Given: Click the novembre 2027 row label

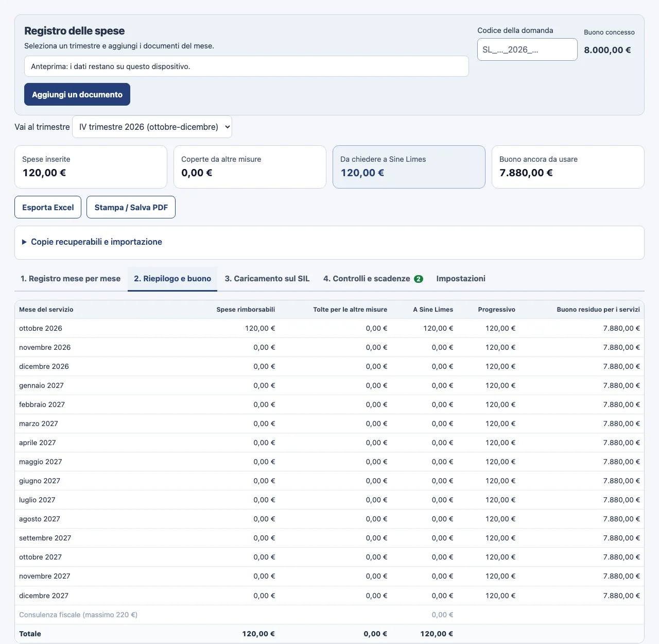Looking at the screenshot, I should coord(44,576).
